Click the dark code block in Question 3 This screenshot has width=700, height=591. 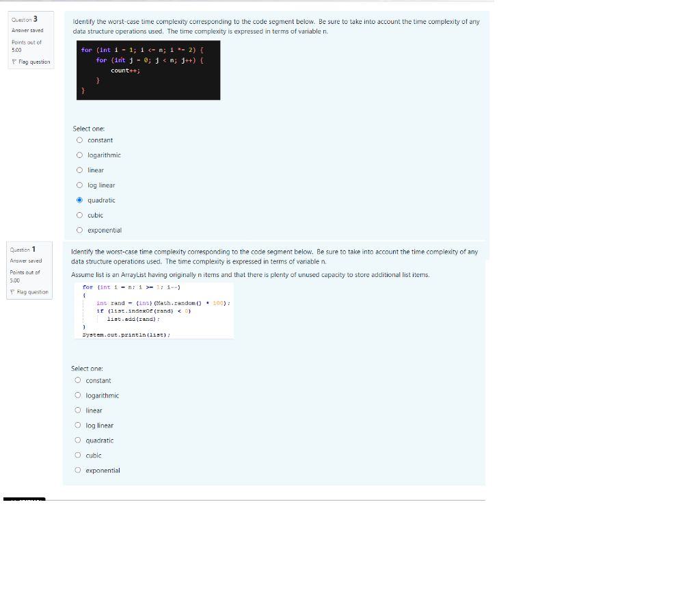(x=148, y=70)
